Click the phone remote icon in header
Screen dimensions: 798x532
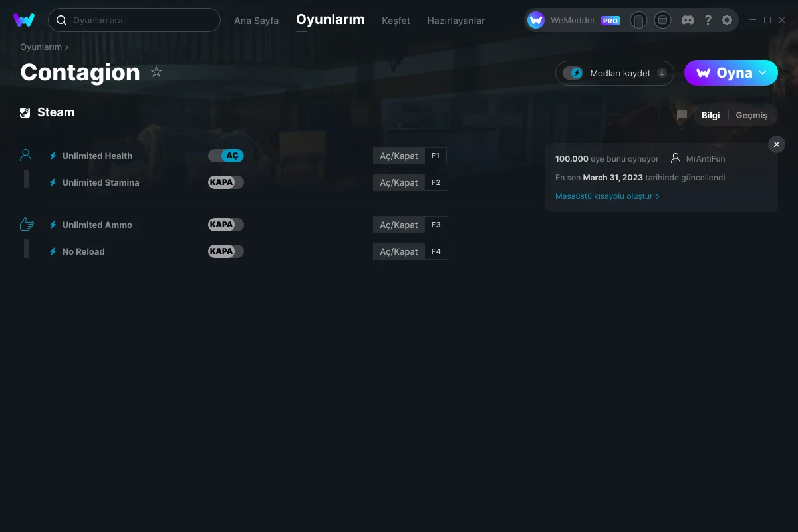coord(638,20)
